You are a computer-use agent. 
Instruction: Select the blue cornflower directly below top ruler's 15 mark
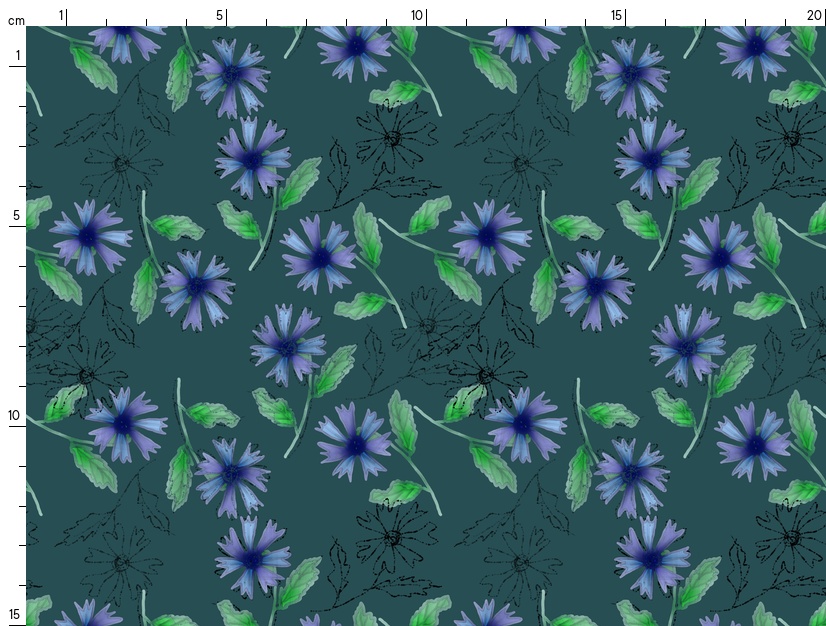click(x=631, y=75)
